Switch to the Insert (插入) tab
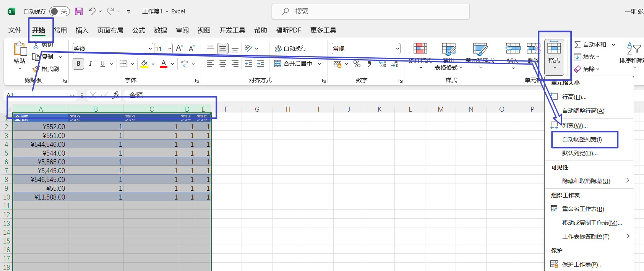The height and width of the screenshot is (271, 644). (x=82, y=30)
